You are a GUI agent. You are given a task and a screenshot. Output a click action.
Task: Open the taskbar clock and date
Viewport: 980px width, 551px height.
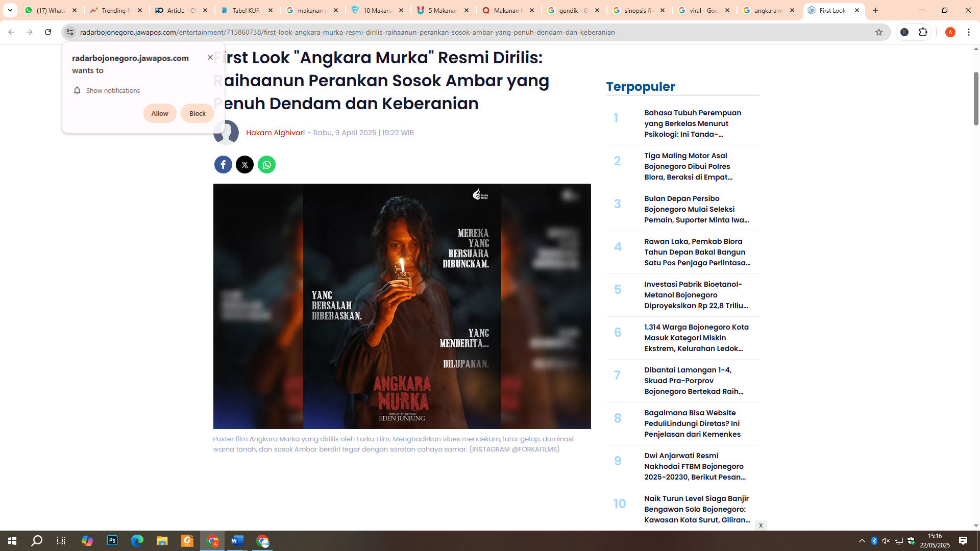(935, 541)
